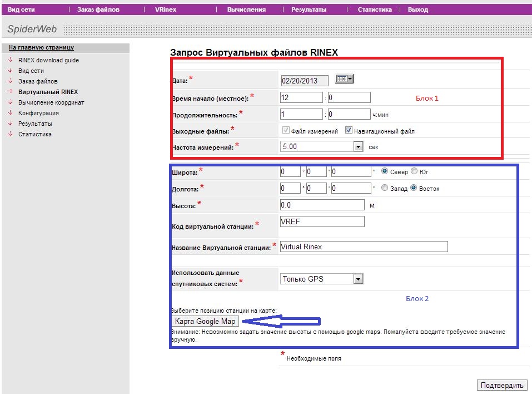Open the Вид сети top menu
Screen dimensions: 532x394
(x=21, y=9)
